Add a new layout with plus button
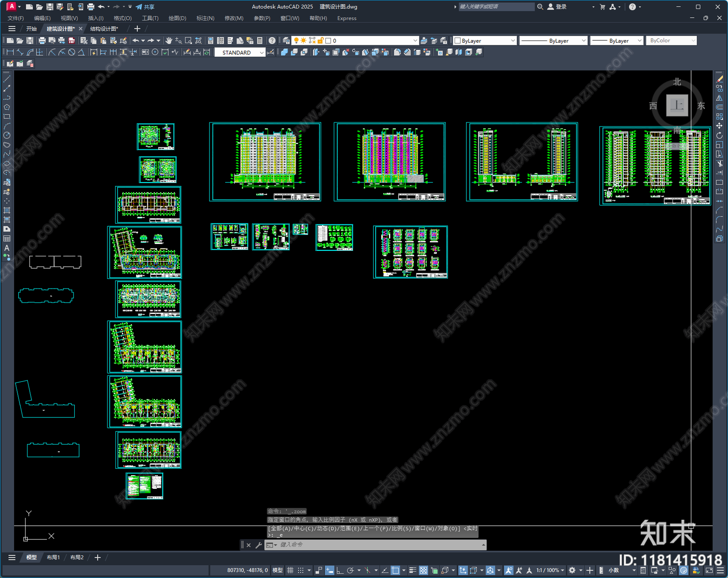 pyautogui.click(x=97, y=558)
